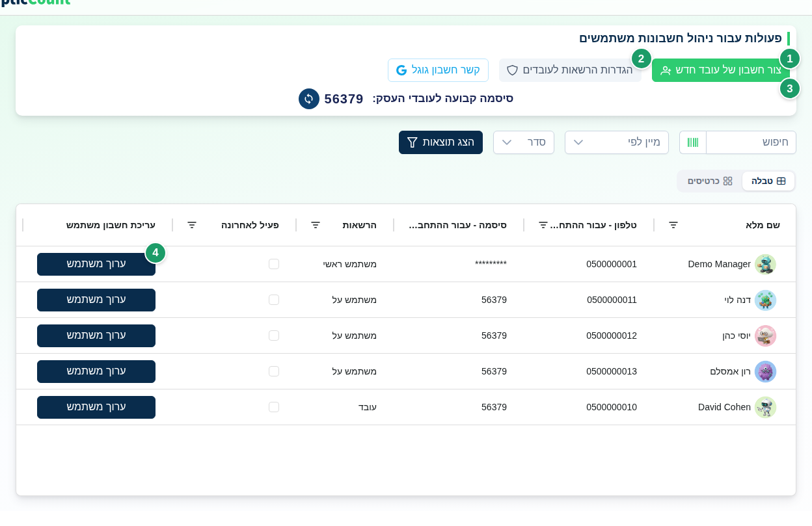Click קשר חשבון גוגל to link Google
Screen dimensions: 812x526
tap(438, 70)
